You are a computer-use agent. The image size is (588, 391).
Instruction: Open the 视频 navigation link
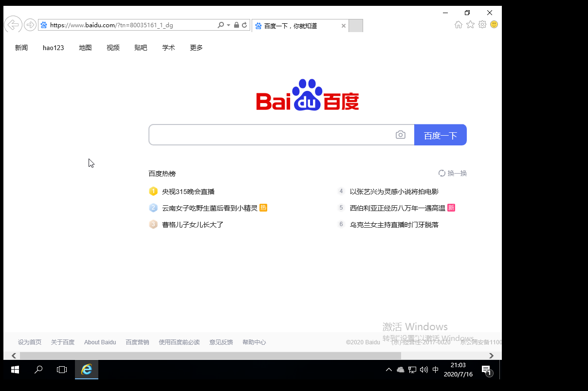tap(113, 48)
